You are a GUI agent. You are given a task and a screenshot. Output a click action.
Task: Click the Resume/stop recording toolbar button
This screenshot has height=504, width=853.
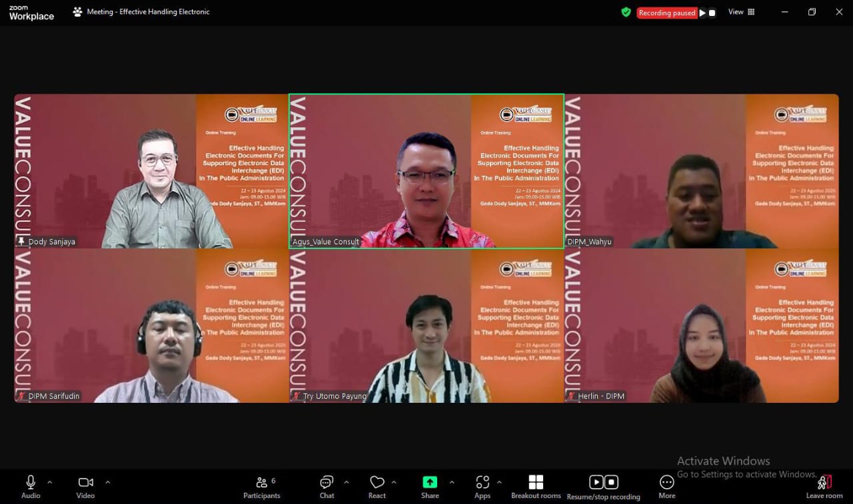coord(603,487)
